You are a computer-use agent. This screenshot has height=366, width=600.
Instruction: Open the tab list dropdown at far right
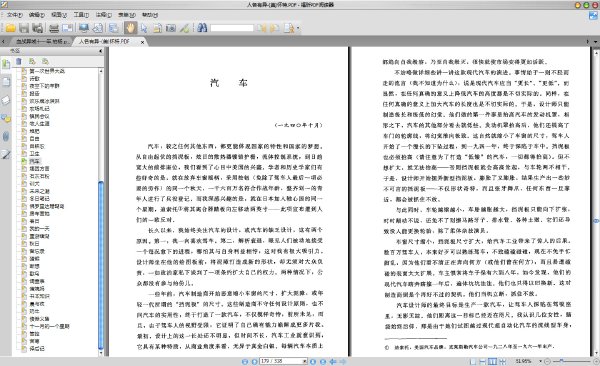[595, 41]
